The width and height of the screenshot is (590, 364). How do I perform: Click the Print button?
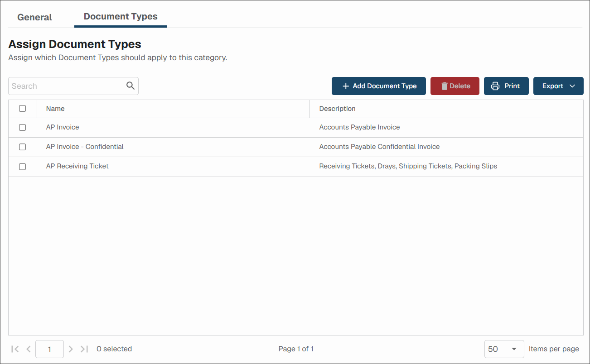tap(506, 86)
